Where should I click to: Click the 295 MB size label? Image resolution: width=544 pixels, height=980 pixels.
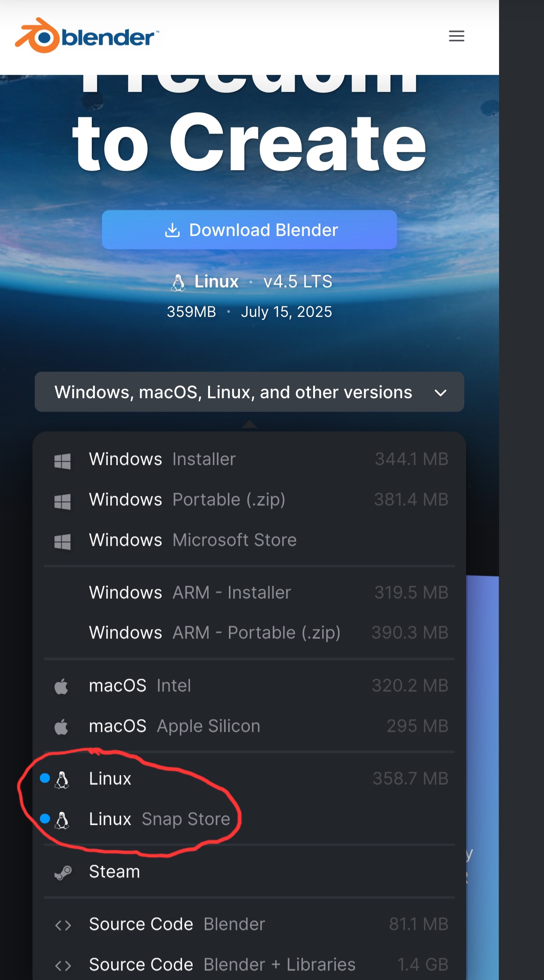(x=418, y=726)
